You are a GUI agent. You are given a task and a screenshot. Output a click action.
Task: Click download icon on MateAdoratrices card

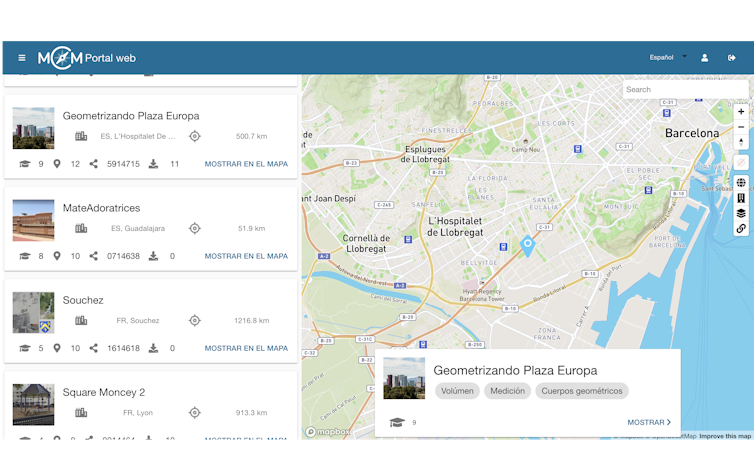(x=153, y=256)
